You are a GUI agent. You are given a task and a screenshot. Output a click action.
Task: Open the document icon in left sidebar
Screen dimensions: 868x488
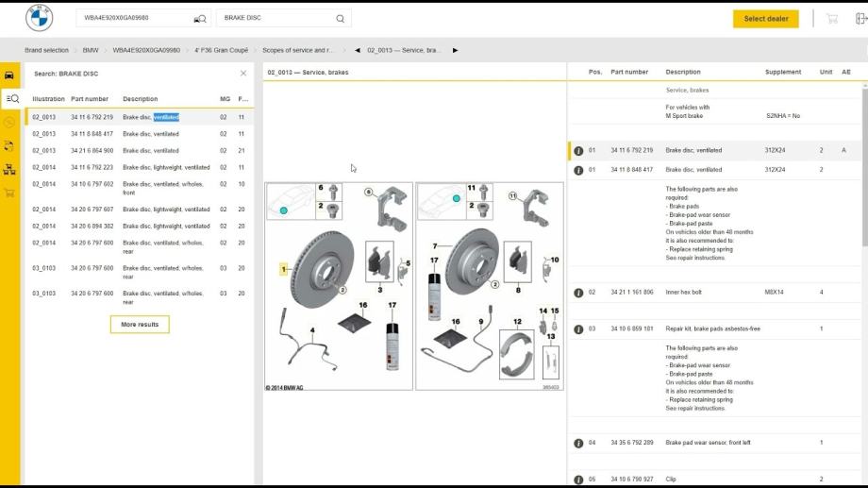pos(9,146)
